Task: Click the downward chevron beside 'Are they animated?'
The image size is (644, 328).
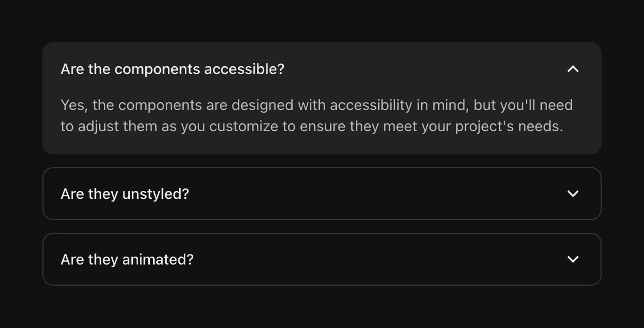Action: (x=573, y=259)
